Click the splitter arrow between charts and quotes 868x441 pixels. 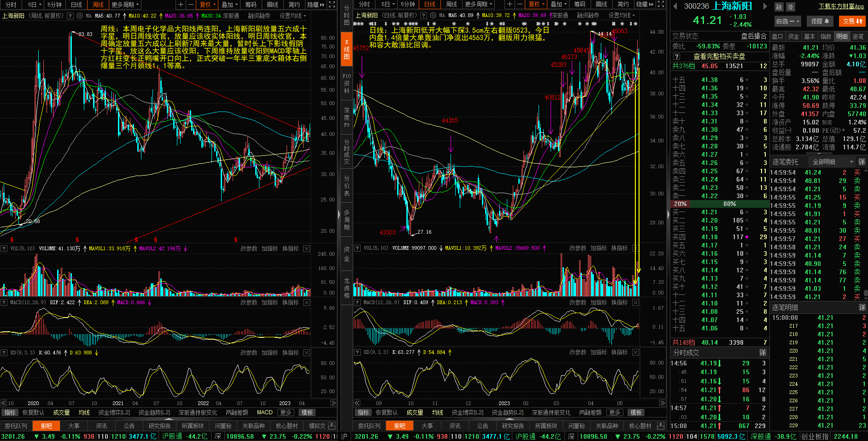coord(668,214)
